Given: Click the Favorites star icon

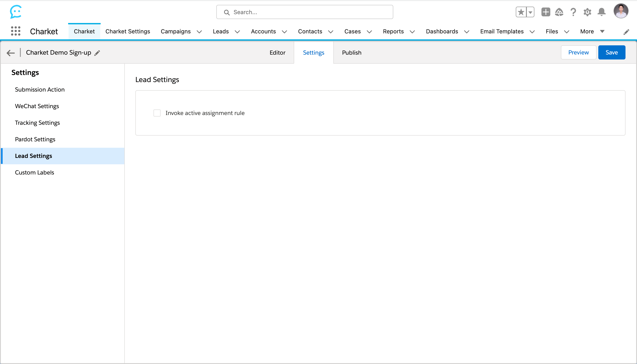Looking at the screenshot, I should tap(521, 12).
